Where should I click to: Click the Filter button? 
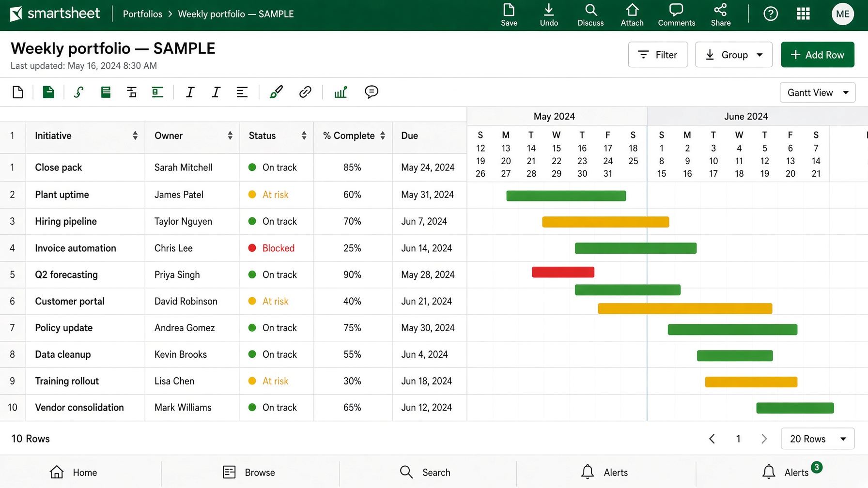click(658, 55)
